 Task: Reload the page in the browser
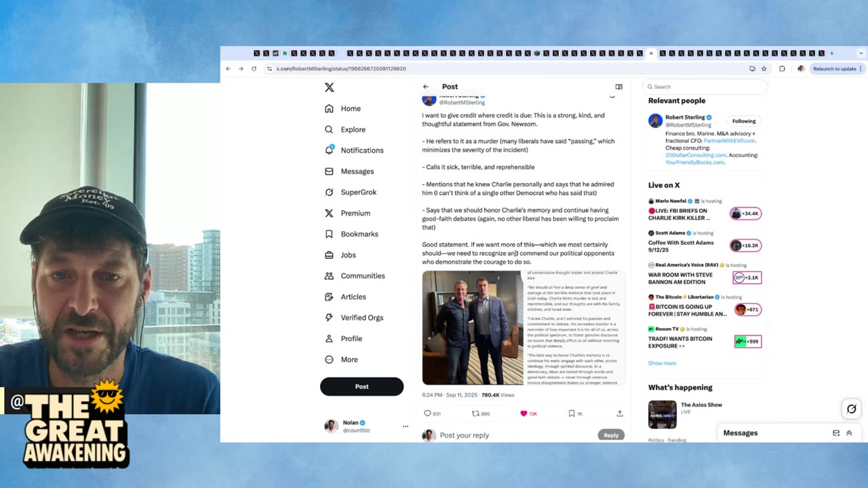tap(254, 68)
